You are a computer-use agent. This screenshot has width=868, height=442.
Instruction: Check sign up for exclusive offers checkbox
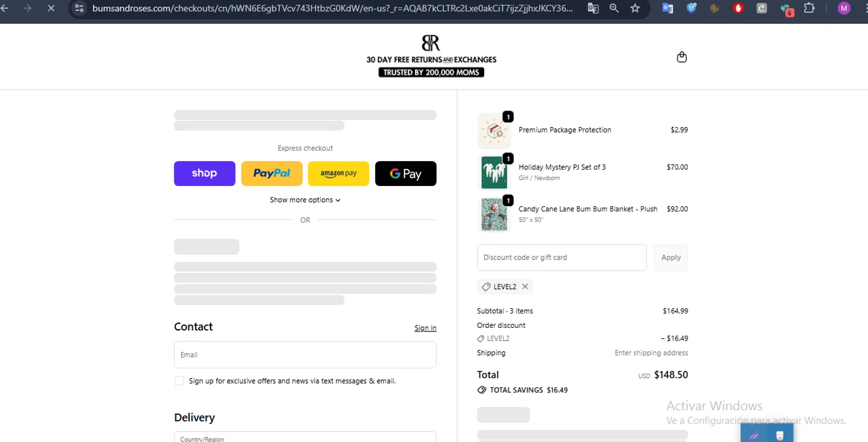[x=179, y=381]
